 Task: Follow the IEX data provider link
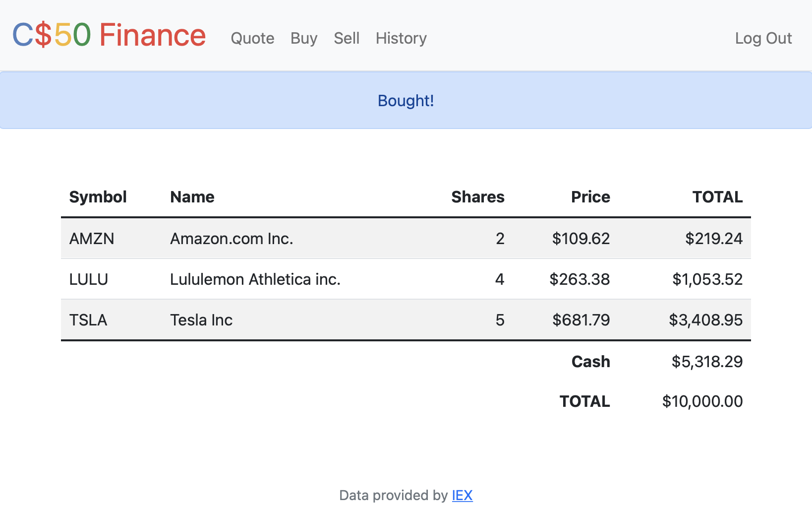point(462,495)
